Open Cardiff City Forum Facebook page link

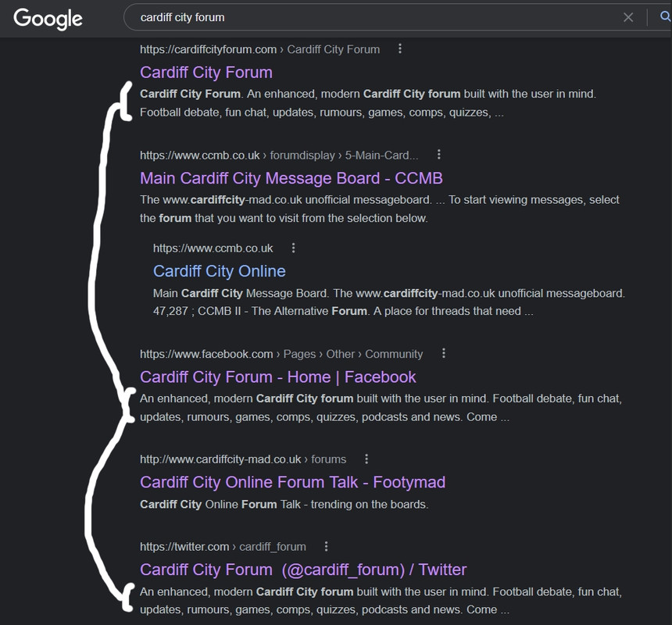[277, 377]
